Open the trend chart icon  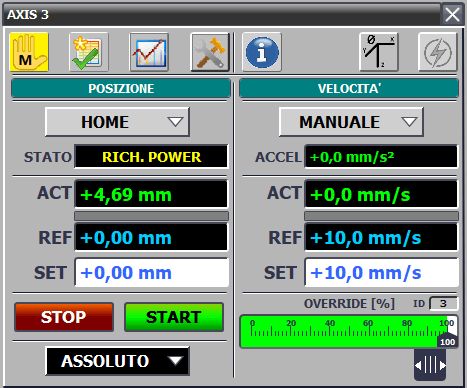(x=149, y=52)
